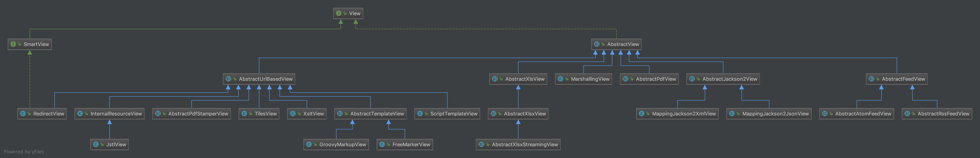Select the AbstractTemplateView node
980x158 pixels.
(371, 114)
